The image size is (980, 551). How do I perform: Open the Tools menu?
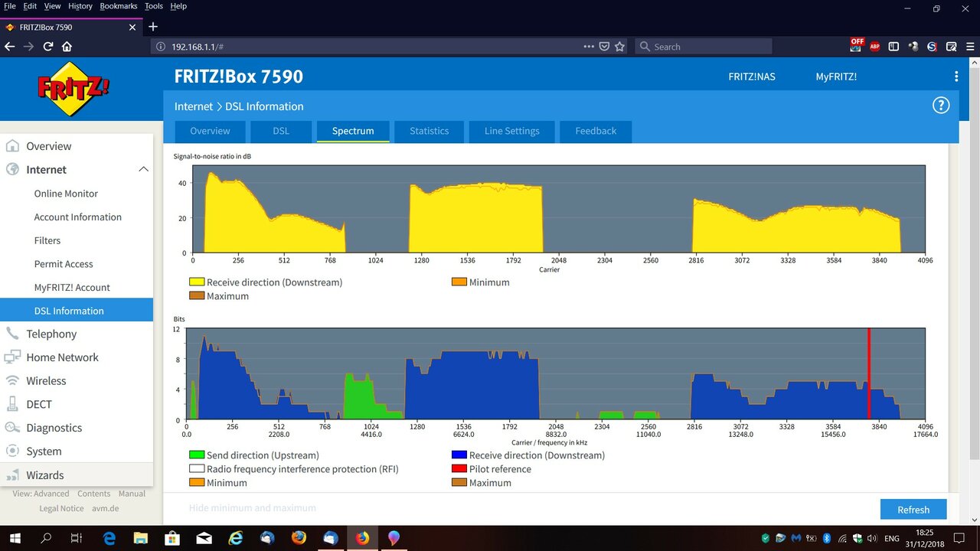(x=154, y=6)
